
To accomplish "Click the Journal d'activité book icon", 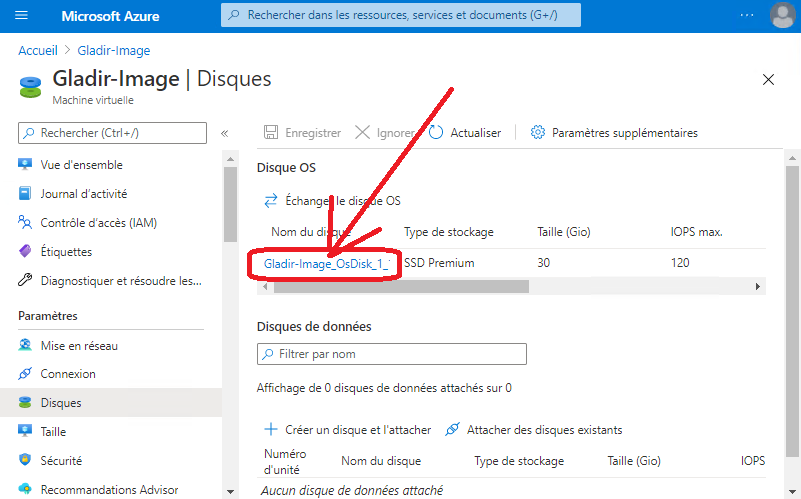I will (x=25, y=194).
